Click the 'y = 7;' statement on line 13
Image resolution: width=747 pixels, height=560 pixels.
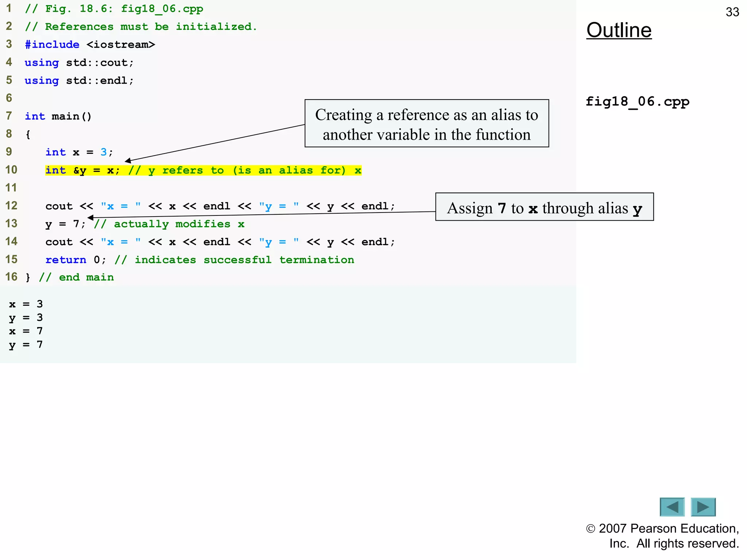click(x=65, y=224)
